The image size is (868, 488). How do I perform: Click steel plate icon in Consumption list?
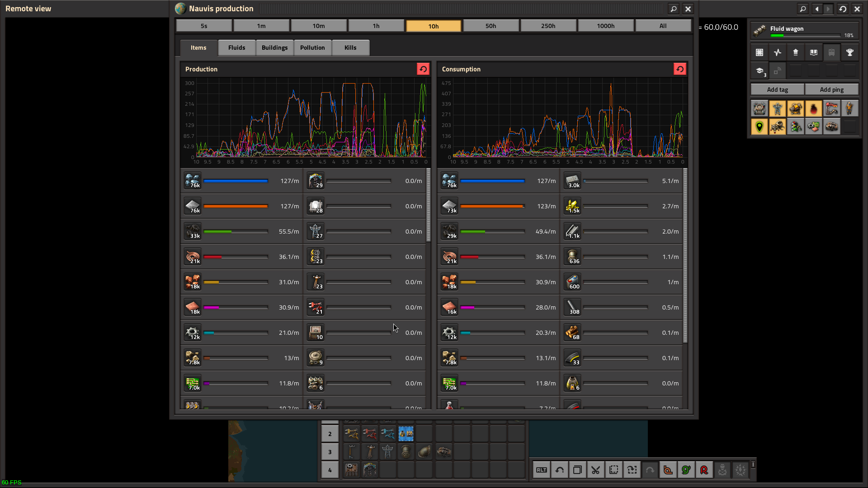pyautogui.click(x=572, y=231)
